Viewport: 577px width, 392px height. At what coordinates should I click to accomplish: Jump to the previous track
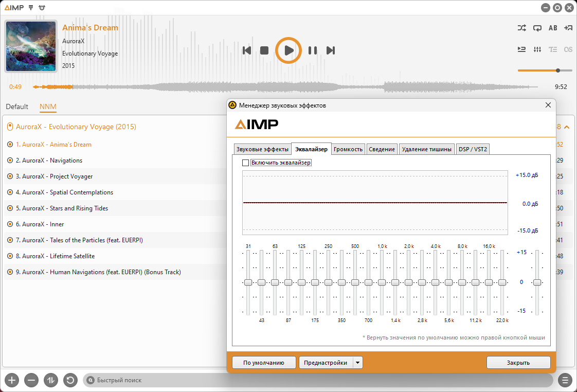[x=247, y=50]
